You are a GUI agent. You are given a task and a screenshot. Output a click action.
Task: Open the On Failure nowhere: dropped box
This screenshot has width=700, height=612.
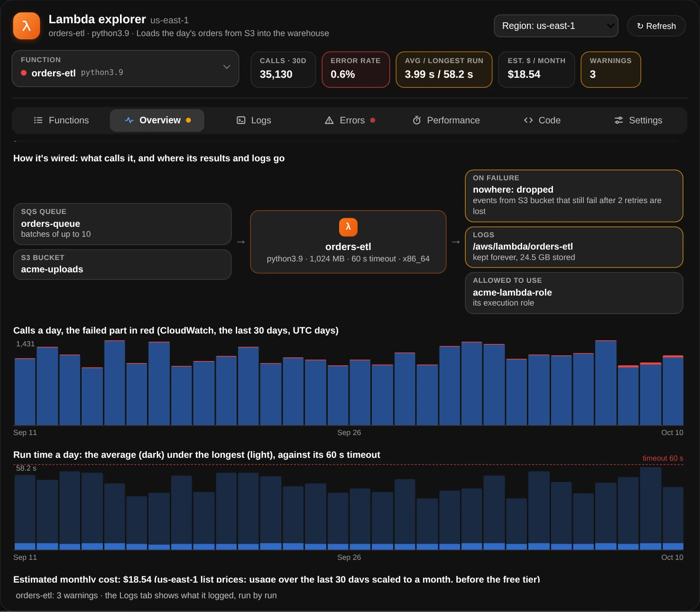(x=574, y=196)
